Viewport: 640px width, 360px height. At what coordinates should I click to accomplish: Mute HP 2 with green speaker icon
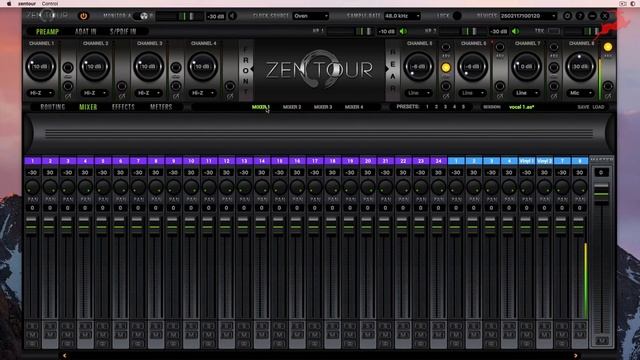coord(516,31)
